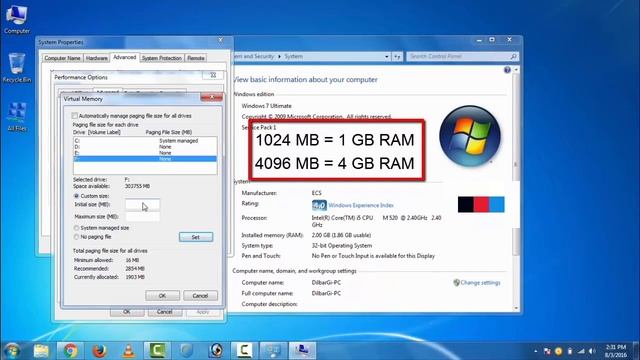
Task: Click Cancel in the Virtual Memory dialog
Action: [x=200, y=296]
